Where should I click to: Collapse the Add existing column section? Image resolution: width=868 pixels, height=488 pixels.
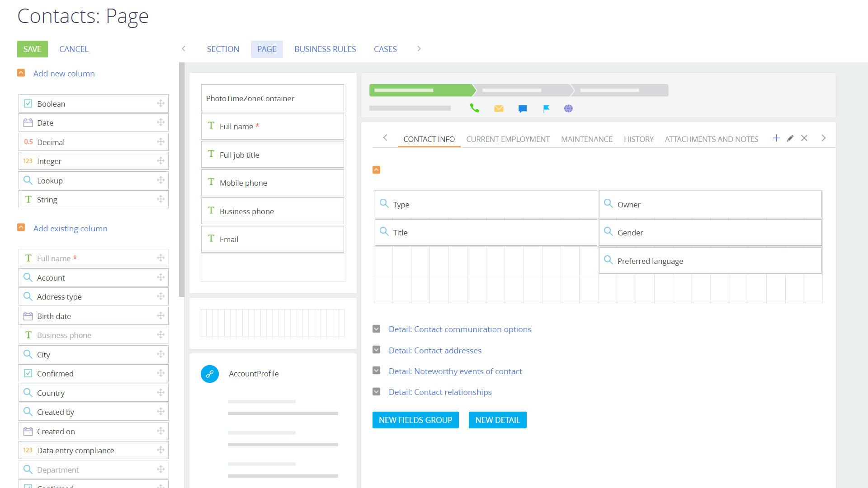(21, 228)
